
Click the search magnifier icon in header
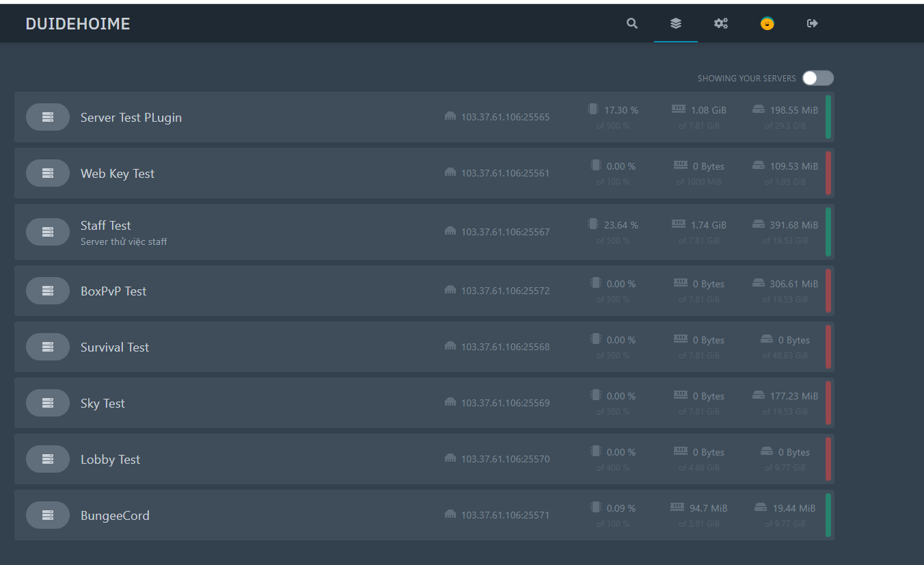coord(632,23)
